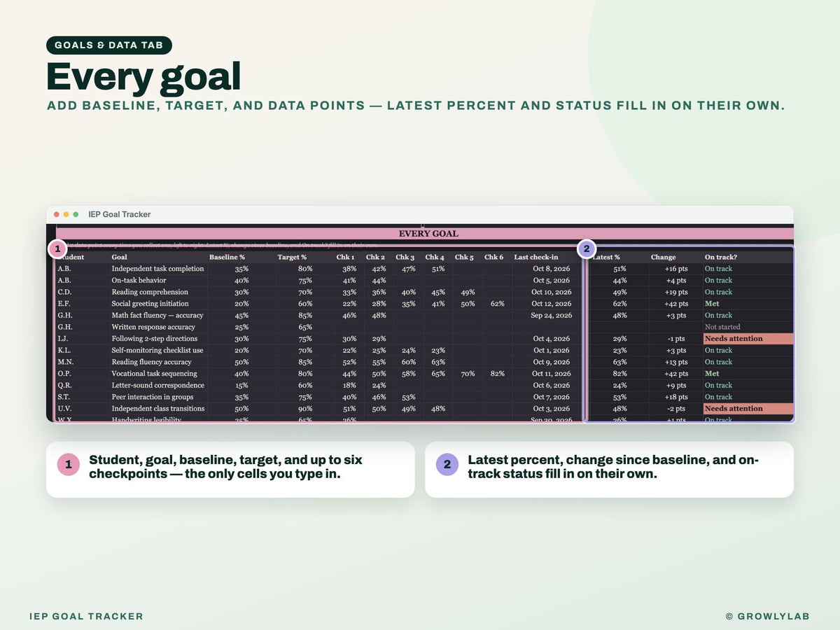Select the Oct 6, 2026 check-in date
This screenshot has height=630, width=840.
(551, 385)
